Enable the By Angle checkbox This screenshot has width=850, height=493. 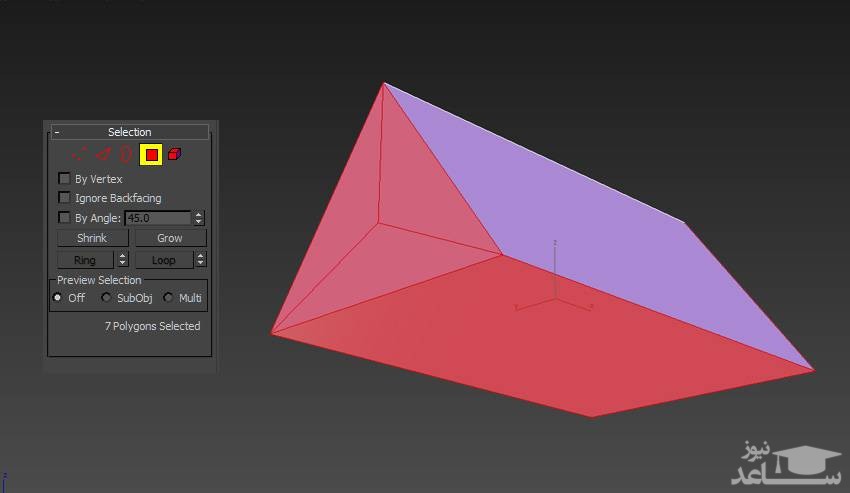point(65,217)
